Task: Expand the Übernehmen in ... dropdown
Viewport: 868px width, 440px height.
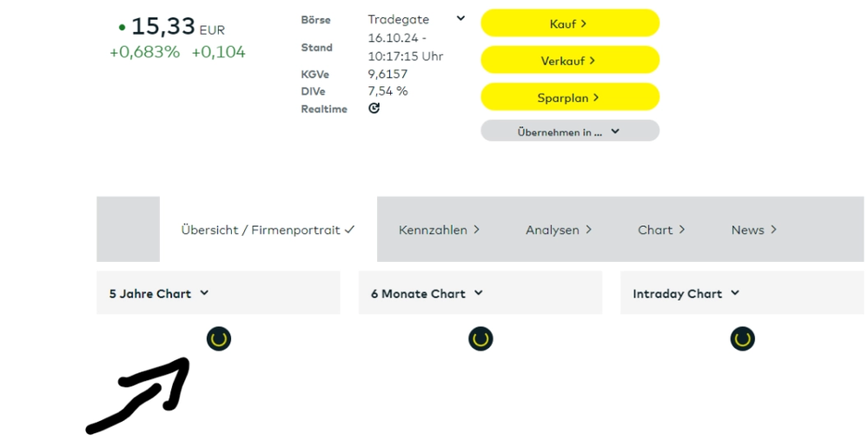Action: click(x=570, y=131)
